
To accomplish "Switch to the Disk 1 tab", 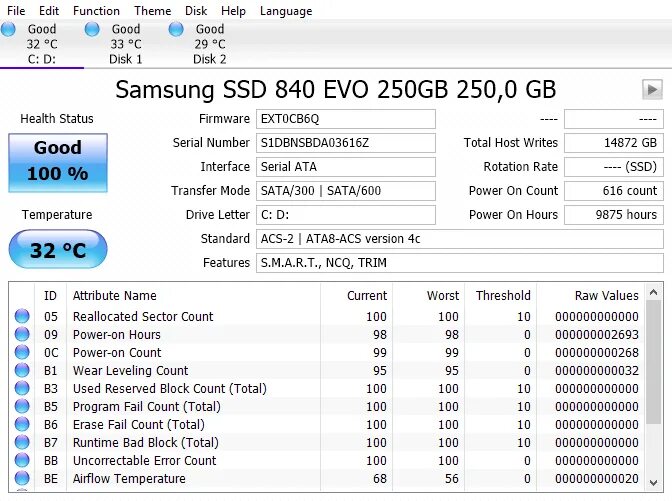I will (126, 44).
